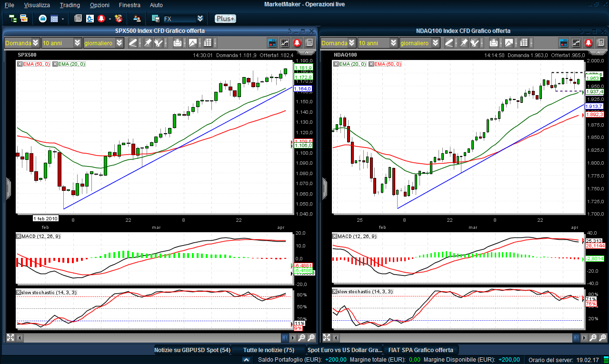Open the grid table icon in SPX500 toolbar

pyautogui.click(x=208, y=43)
